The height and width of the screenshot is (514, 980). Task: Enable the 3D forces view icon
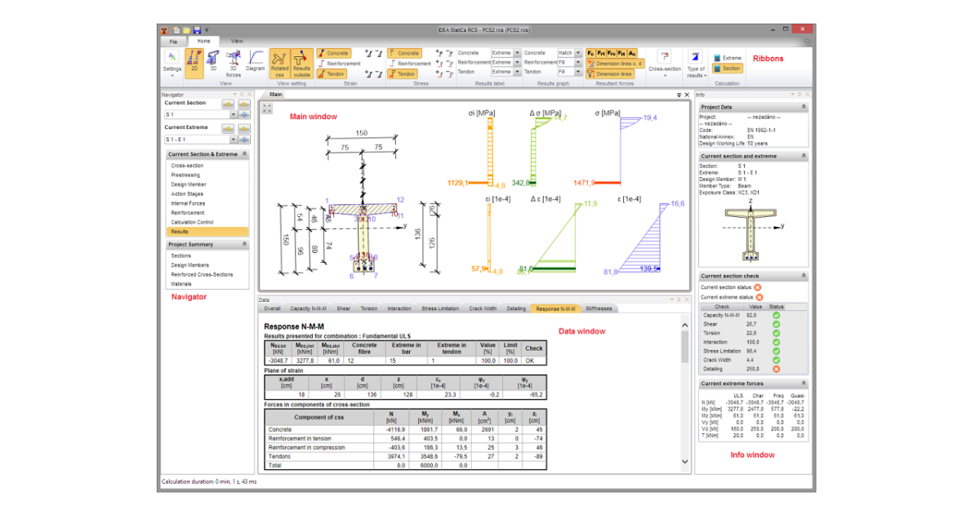[234, 60]
